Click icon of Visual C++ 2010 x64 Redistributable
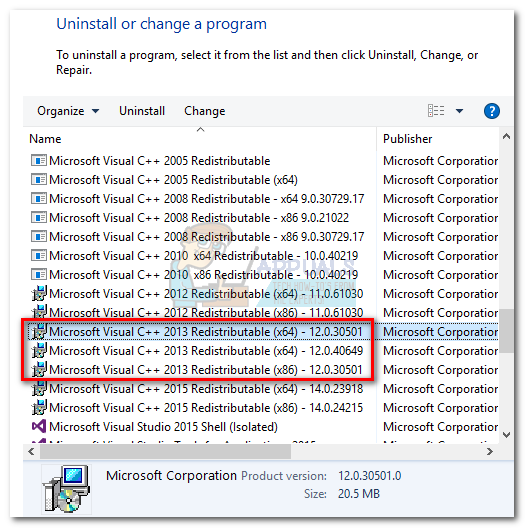Image resolution: width=525 pixels, height=528 pixels. pos(39,256)
